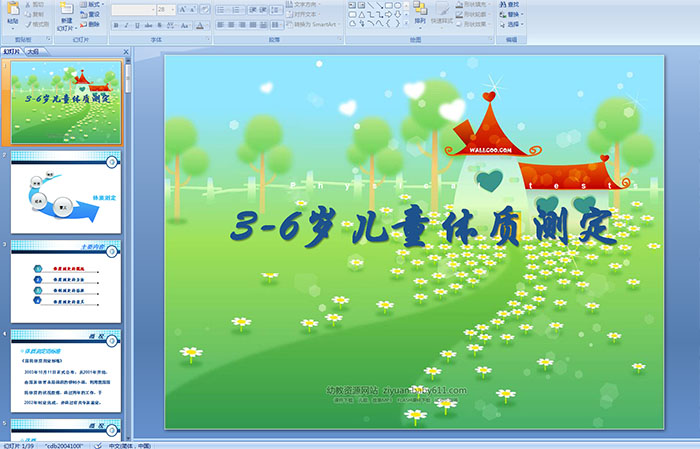
Task: Open Shape Fill (形状填充) menu
Action: click(x=474, y=4)
